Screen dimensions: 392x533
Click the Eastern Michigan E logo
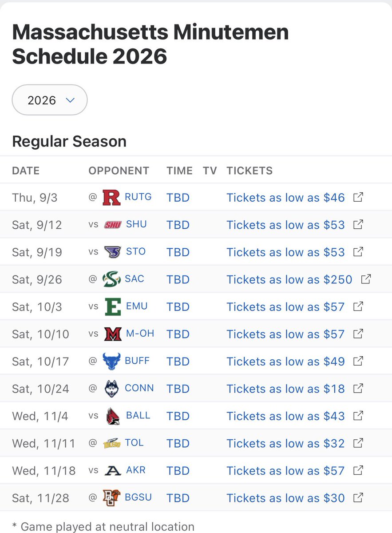[x=112, y=307]
